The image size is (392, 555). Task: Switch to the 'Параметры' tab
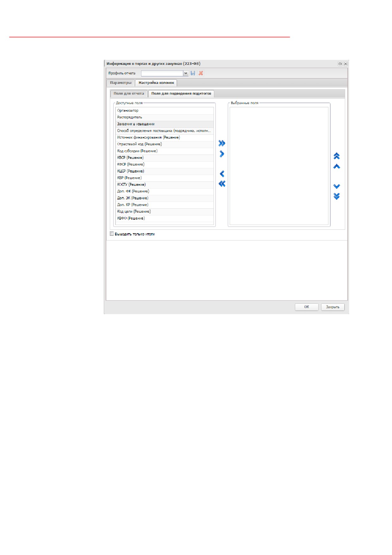(x=121, y=83)
